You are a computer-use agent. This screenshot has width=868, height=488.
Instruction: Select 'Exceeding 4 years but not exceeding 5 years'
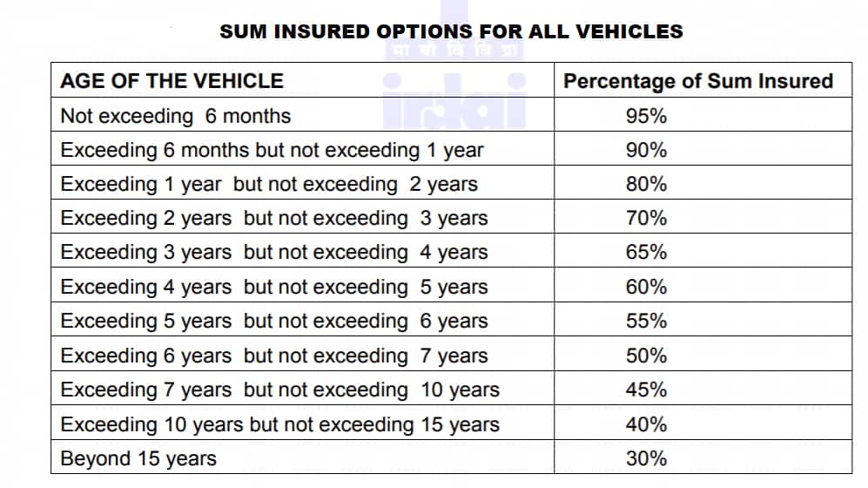pyautogui.click(x=274, y=287)
